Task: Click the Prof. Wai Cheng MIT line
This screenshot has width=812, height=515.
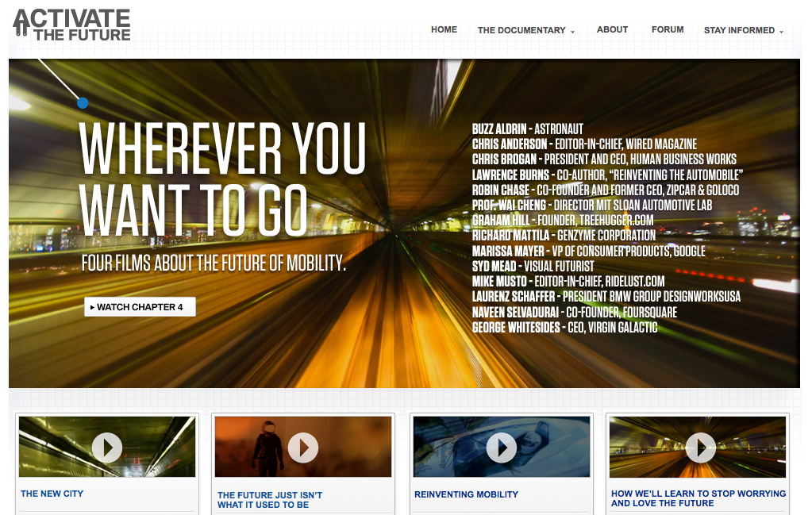Action: pyautogui.click(x=592, y=205)
